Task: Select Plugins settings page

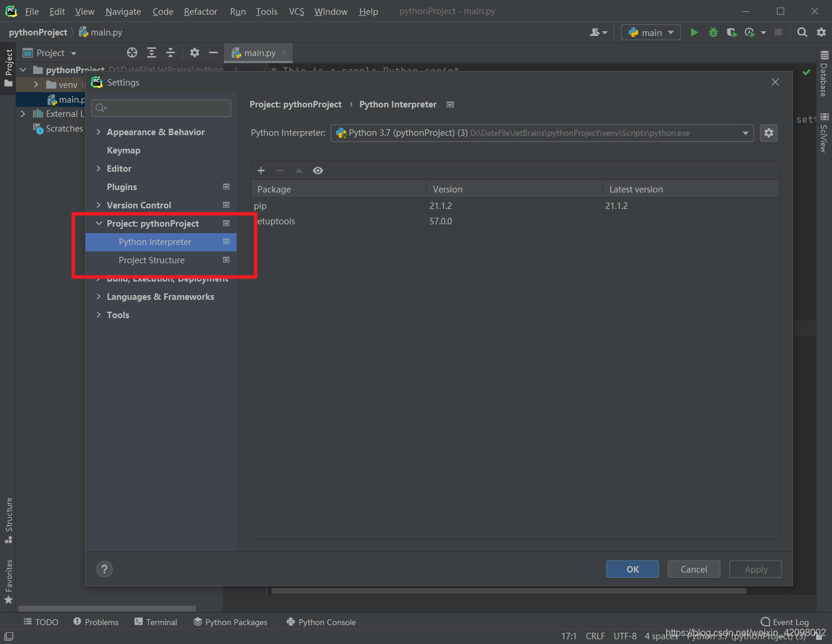Action: 161,187
